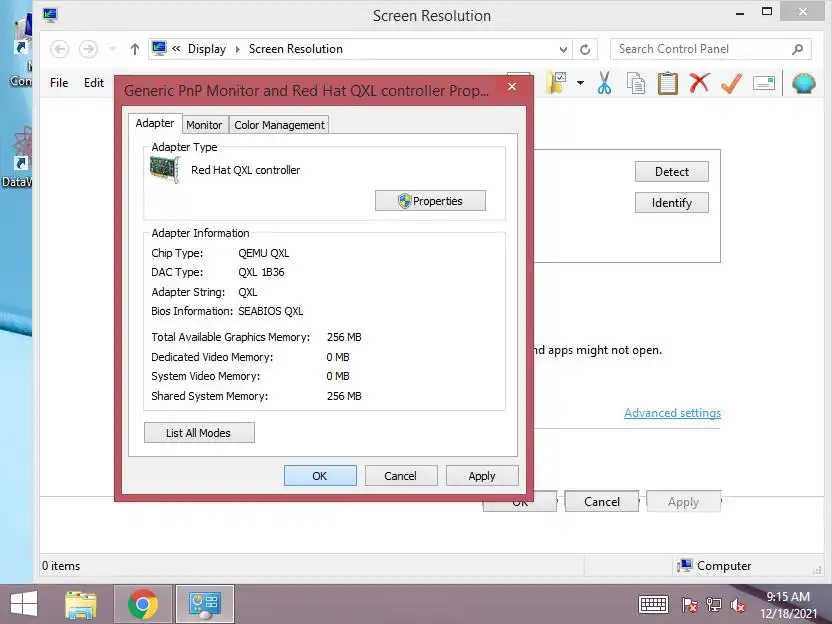Click the scissors Cut icon in toolbar
The width and height of the screenshot is (832, 624).
[x=604, y=83]
